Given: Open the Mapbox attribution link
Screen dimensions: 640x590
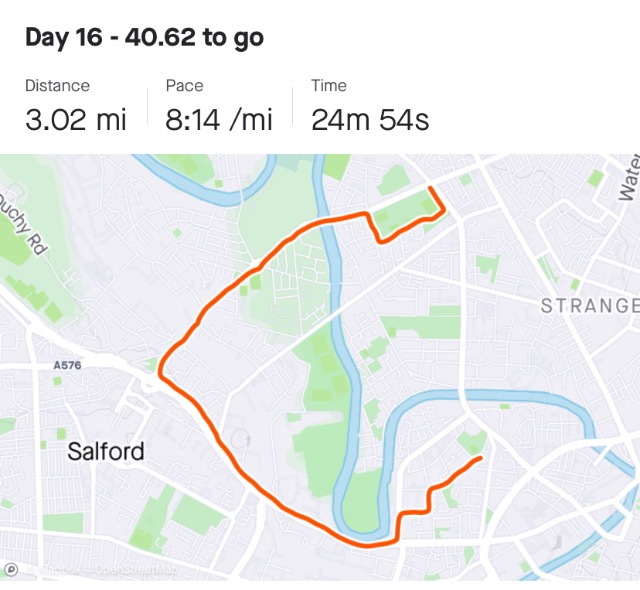Looking at the screenshot, I should (x=60, y=570).
